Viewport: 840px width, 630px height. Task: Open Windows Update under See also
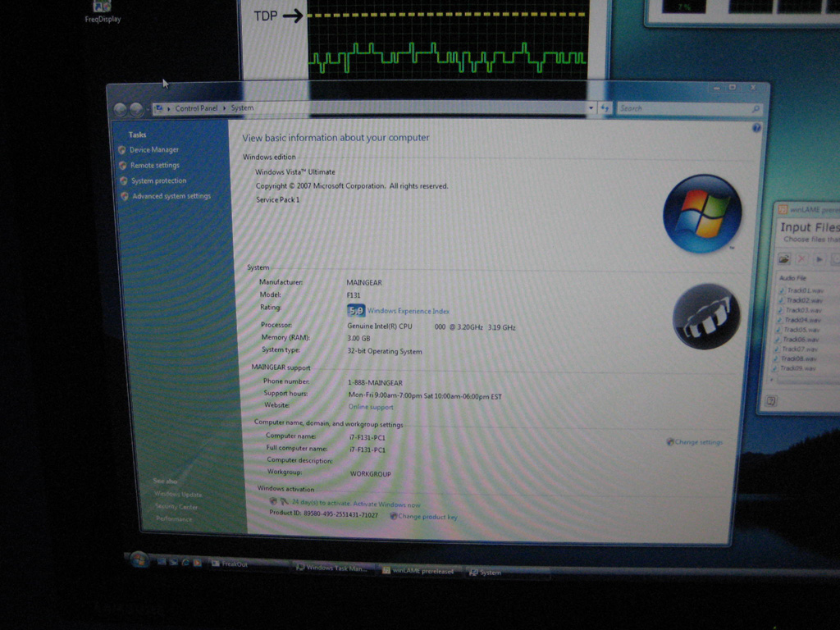point(178,495)
